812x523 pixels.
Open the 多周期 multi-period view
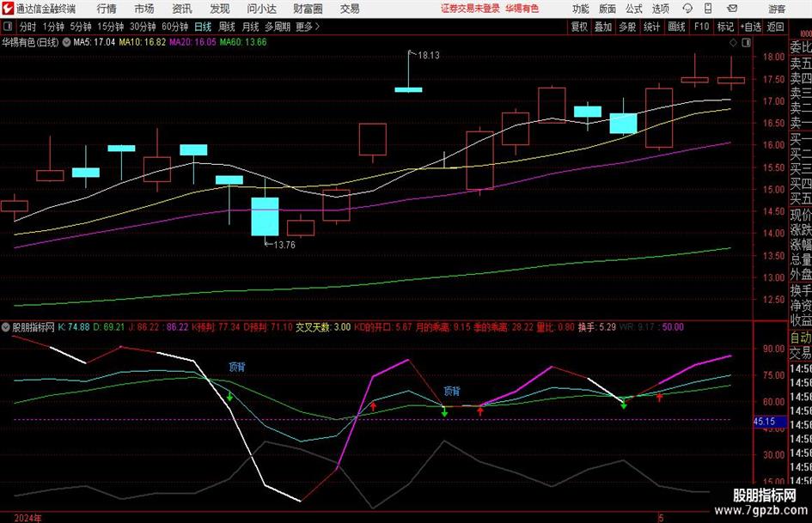[278, 27]
